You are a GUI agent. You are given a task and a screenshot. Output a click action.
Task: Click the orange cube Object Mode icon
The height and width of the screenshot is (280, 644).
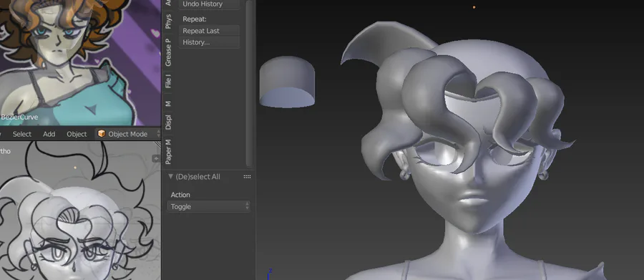click(102, 134)
